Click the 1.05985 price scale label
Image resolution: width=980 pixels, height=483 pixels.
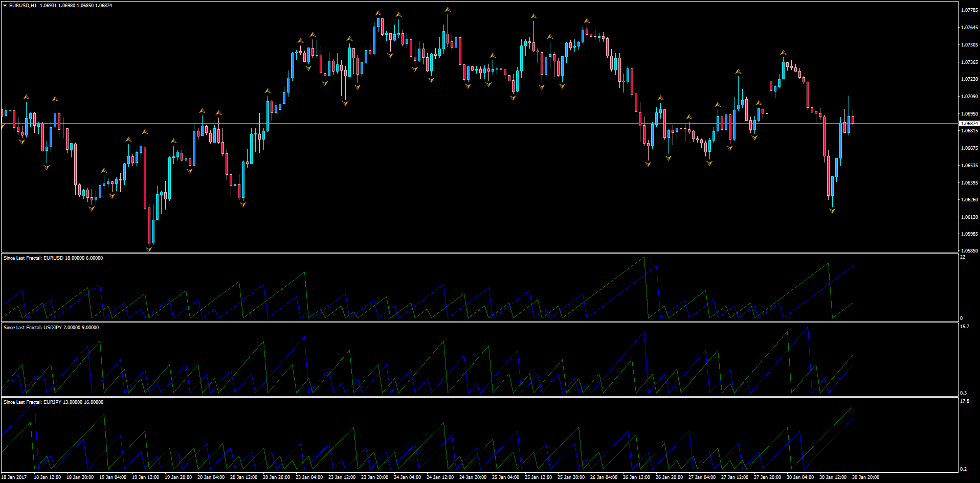(970, 234)
